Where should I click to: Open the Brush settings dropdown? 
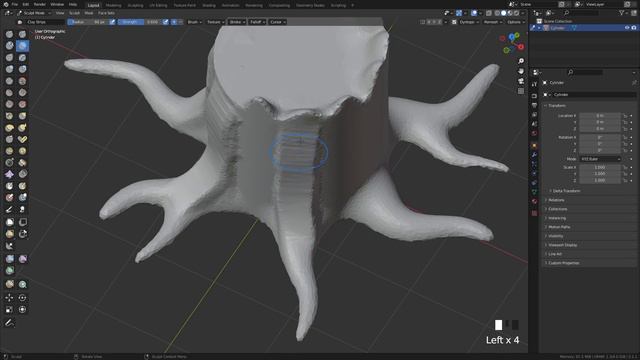click(x=194, y=22)
